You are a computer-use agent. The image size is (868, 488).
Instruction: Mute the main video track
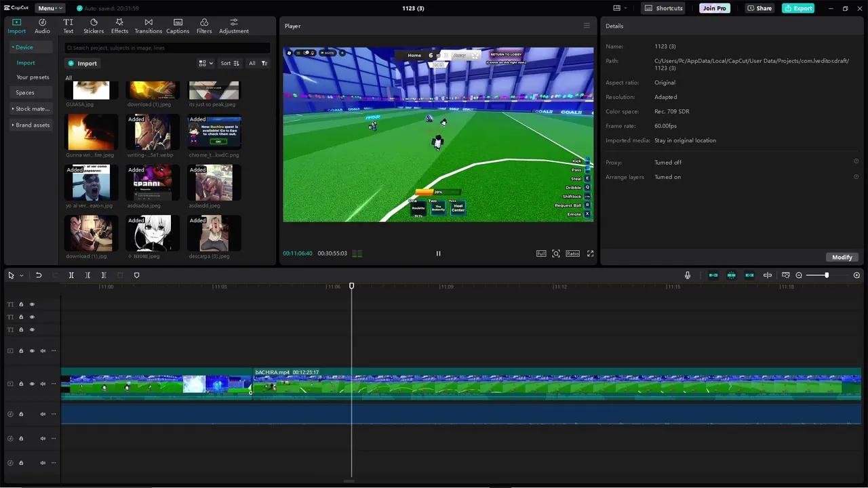[x=43, y=384]
